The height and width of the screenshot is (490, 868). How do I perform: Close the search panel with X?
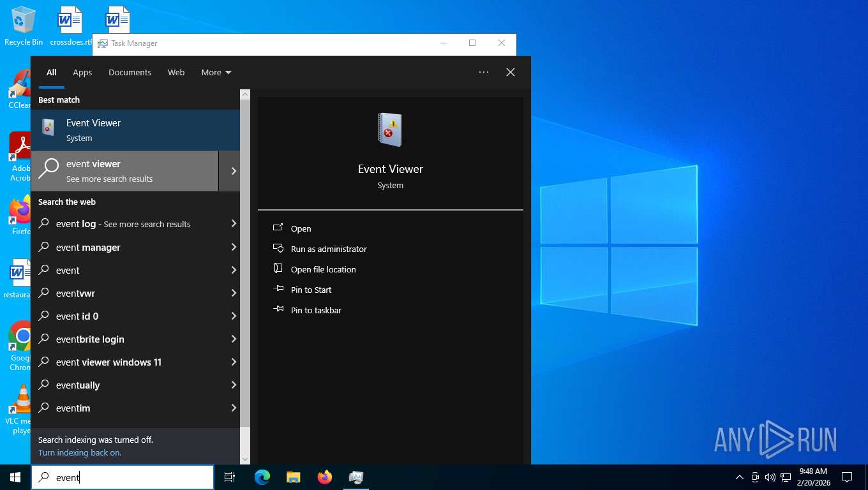click(x=511, y=72)
